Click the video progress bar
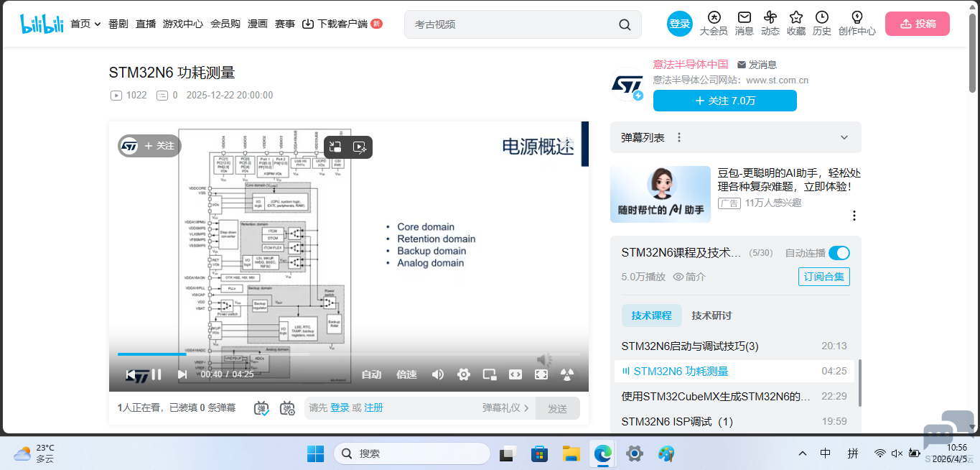980x470 pixels. tap(349, 354)
